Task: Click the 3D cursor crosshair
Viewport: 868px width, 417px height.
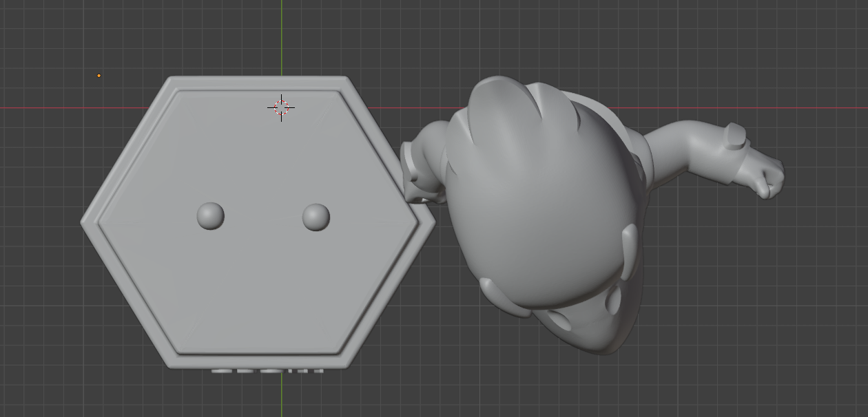Action: point(281,107)
